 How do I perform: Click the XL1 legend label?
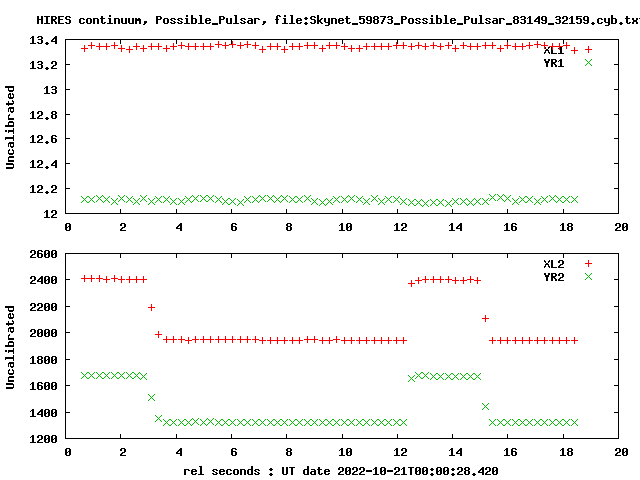pos(553,50)
